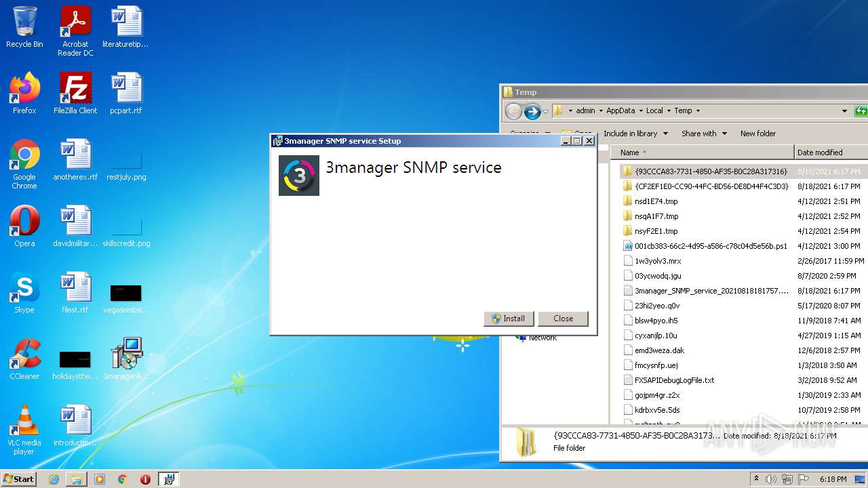Click Temp in Explorer address breadcrumb
This screenshot has width=868, height=488.
pyautogui.click(x=683, y=111)
